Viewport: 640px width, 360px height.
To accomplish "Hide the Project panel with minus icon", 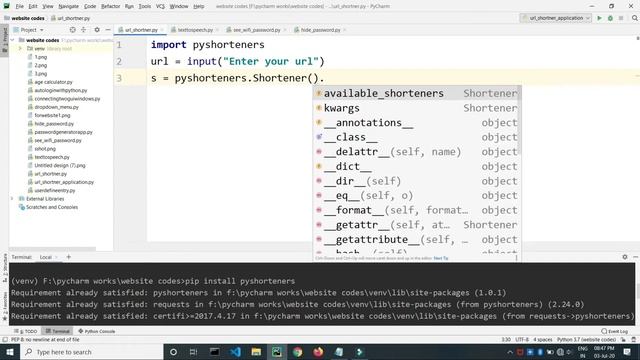I will [108, 30].
